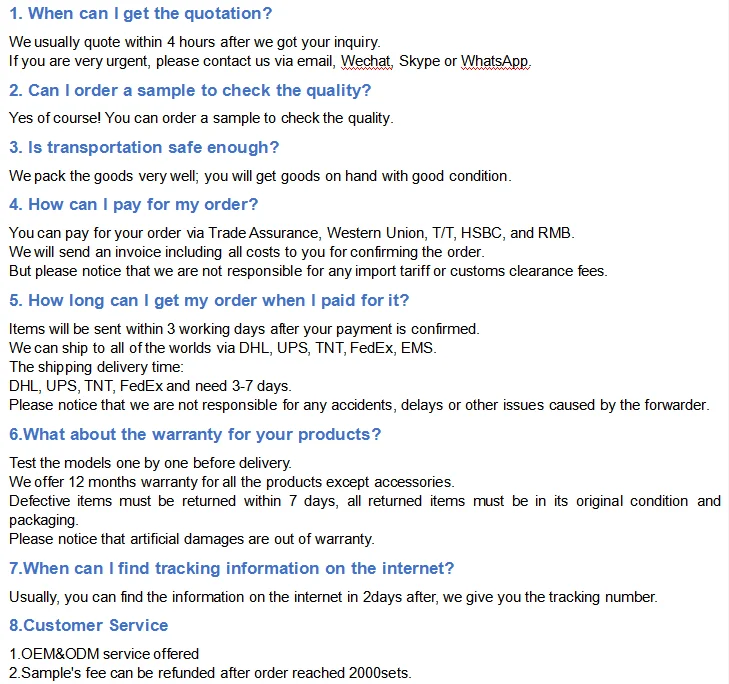Click 'Western Union' in the payment options line

click(x=376, y=232)
